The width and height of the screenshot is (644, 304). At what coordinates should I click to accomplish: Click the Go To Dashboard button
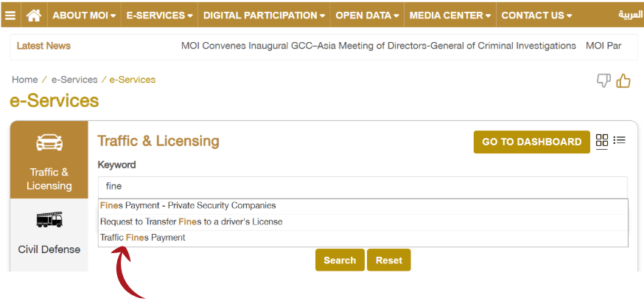[x=531, y=142]
